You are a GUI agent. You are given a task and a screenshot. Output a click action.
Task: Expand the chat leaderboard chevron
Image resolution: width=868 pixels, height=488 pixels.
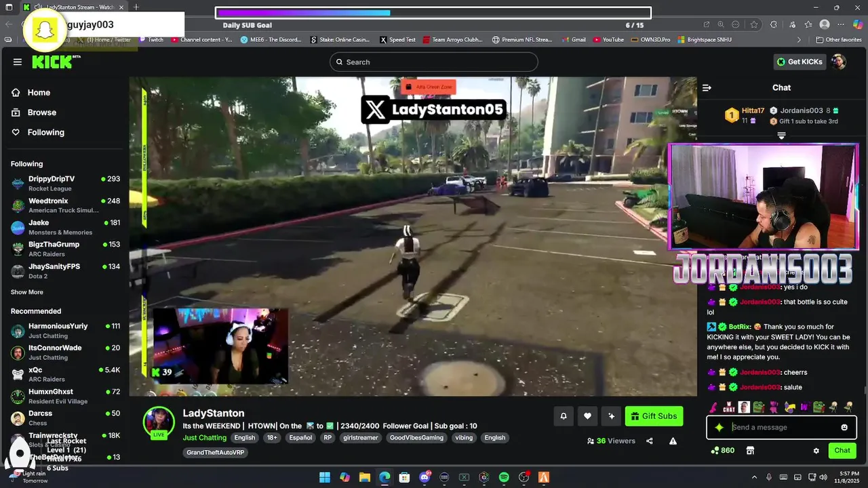pos(781,136)
